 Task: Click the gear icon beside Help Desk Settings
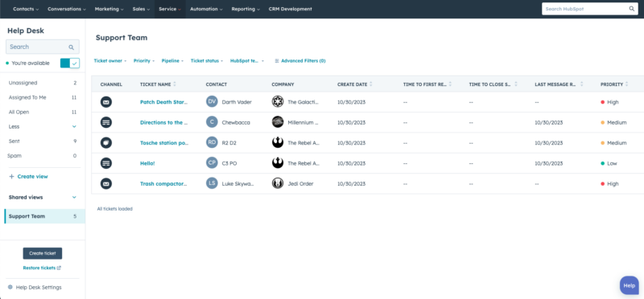click(x=10, y=287)
